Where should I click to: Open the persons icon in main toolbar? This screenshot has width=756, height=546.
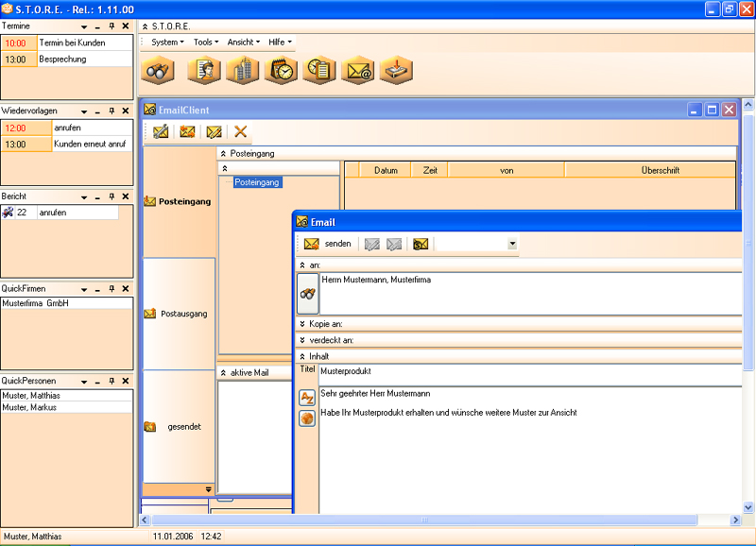pos(204,70)
